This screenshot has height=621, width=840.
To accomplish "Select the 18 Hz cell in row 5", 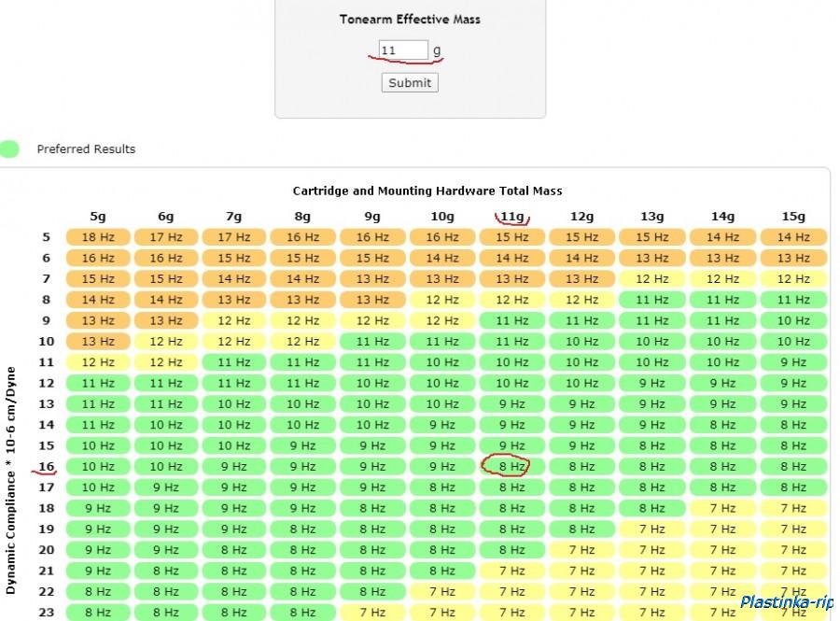I will click(x=98, y=237).
